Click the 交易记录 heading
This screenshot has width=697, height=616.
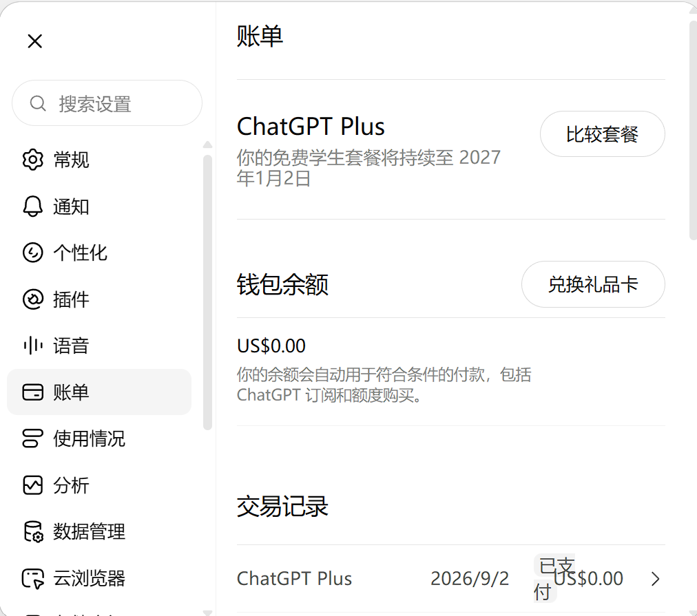pyautogui.click(x=282, y=507)
